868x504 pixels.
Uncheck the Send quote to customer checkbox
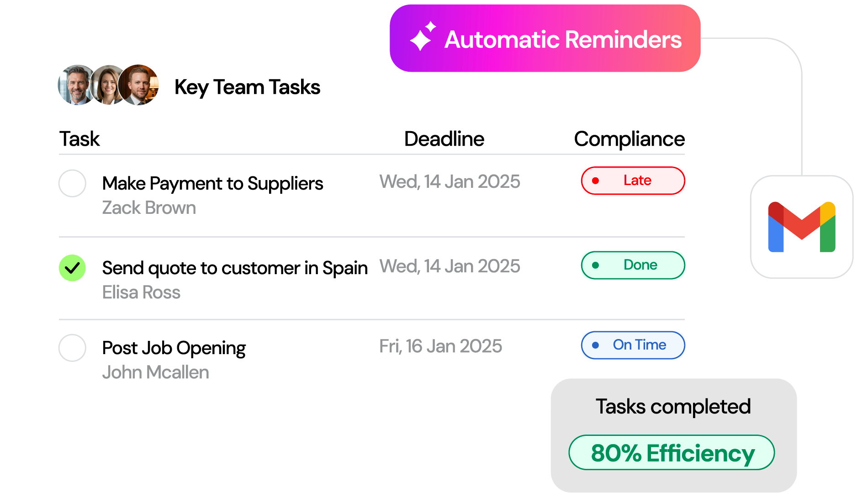(72, 268)
